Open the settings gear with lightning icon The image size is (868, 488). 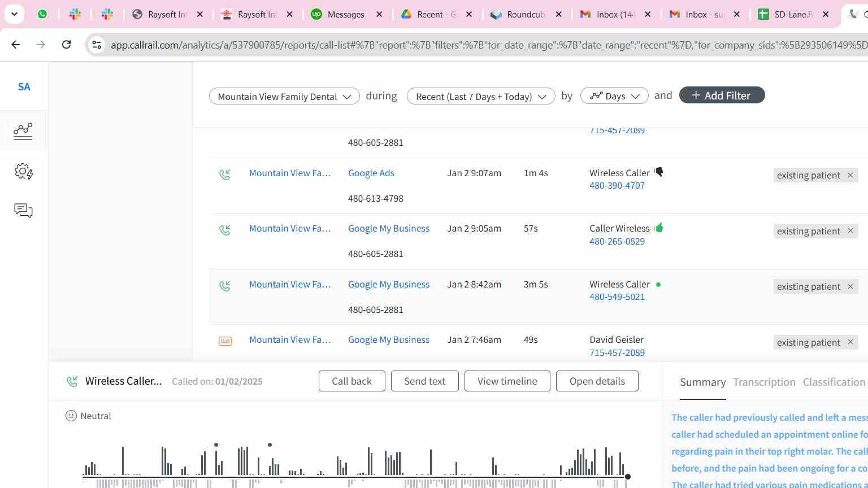(x=23, y=172)
